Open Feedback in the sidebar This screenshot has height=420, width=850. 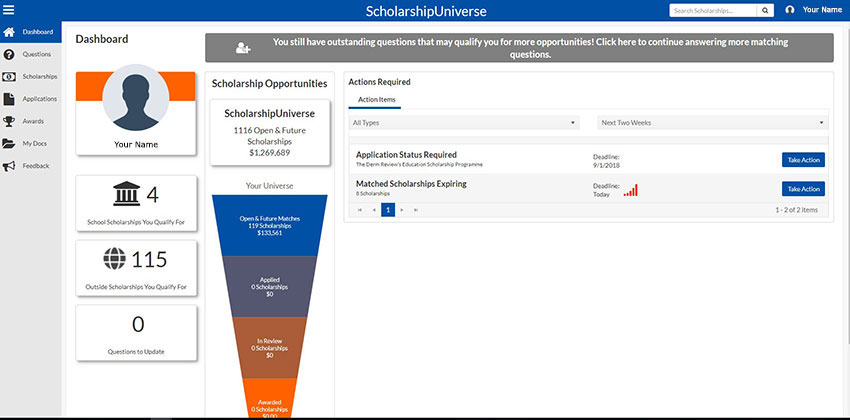(31, 166)
